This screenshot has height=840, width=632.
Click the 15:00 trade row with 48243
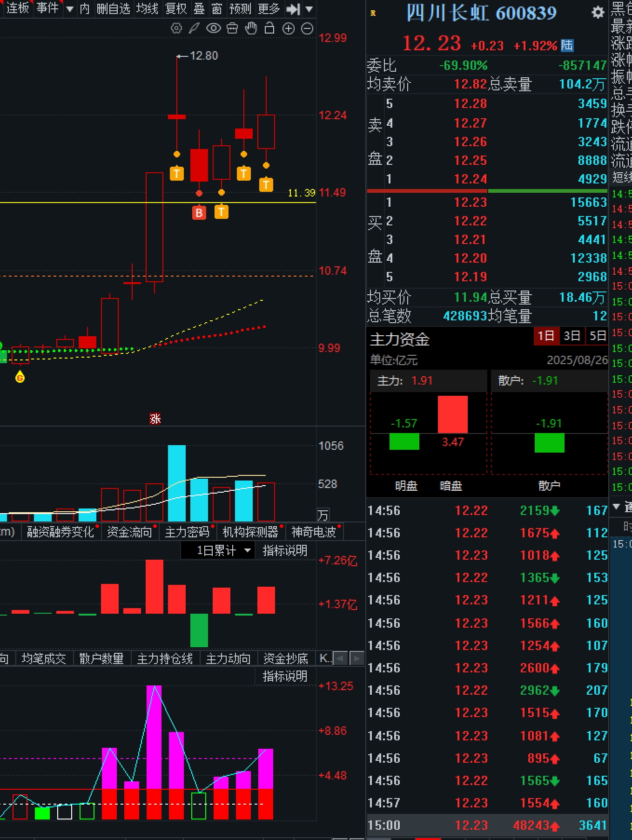487,826
